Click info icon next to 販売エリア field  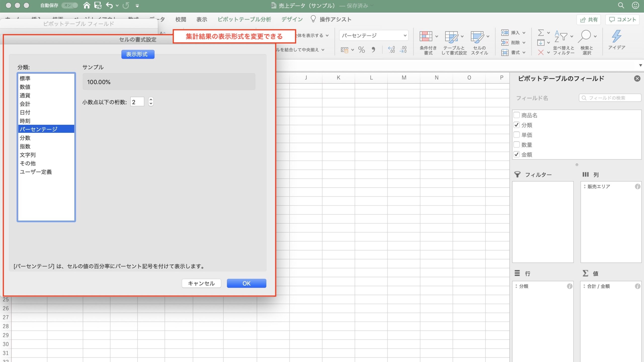point(637,186)
